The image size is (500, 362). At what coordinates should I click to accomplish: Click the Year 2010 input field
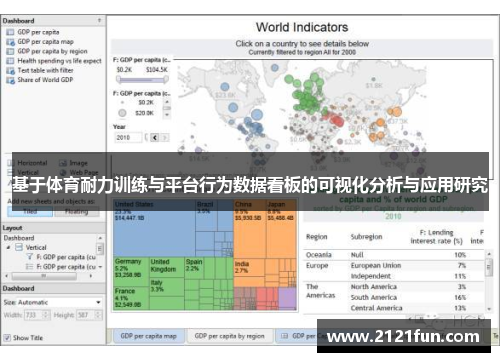[x=128, y=137]
